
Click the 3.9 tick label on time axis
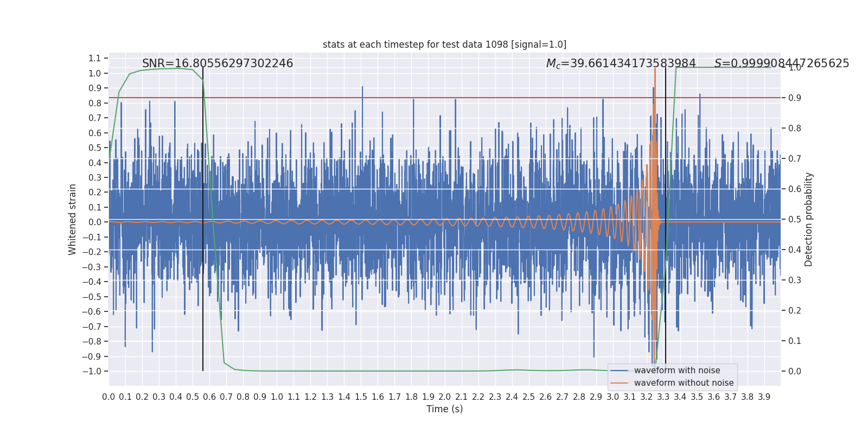[x=764, y=397]
